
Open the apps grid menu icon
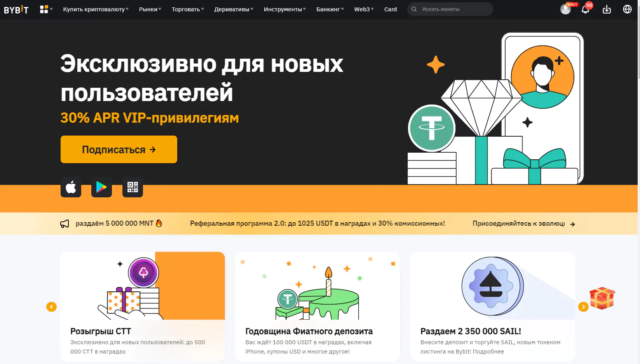point(46,9)
